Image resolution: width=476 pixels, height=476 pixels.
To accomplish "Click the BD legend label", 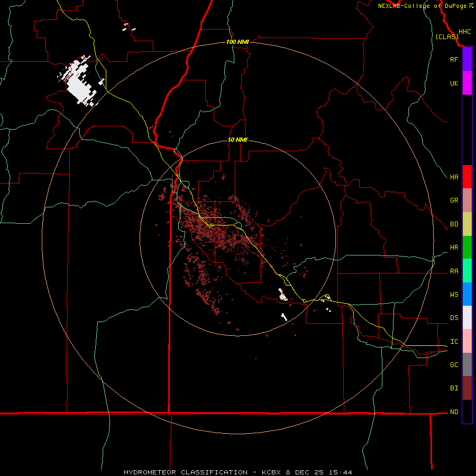I will coord(454,224).
